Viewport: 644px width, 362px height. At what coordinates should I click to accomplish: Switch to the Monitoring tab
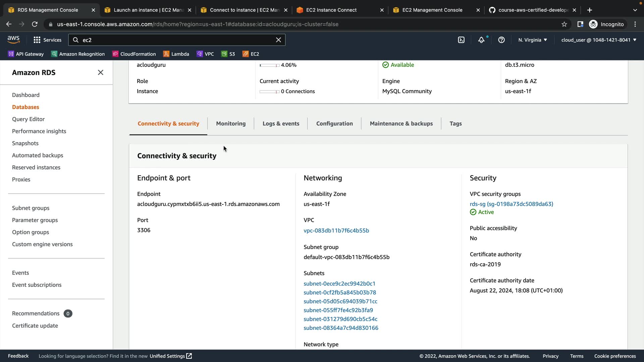pos(231,123)
